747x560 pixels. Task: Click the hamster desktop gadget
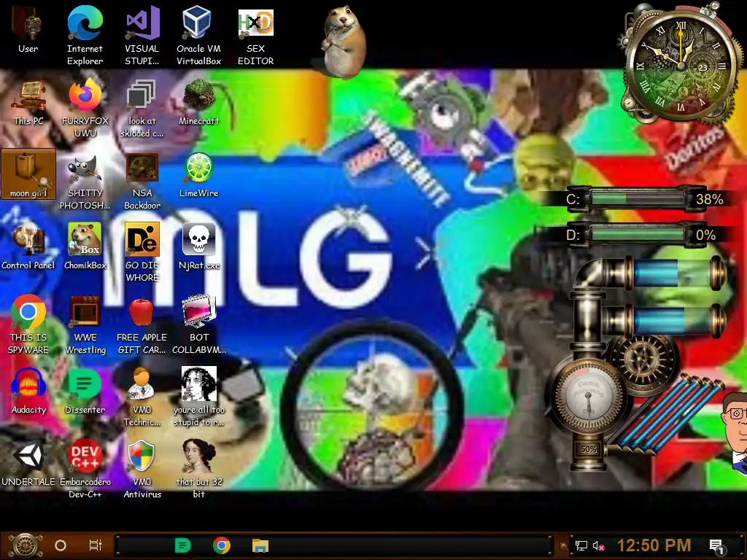pos(344,42)
